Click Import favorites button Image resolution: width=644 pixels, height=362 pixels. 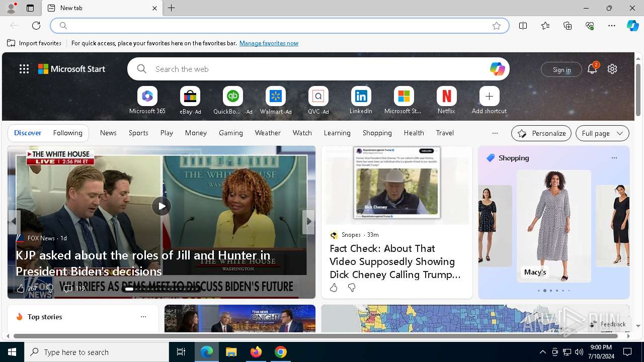click(x=34, y=43)
